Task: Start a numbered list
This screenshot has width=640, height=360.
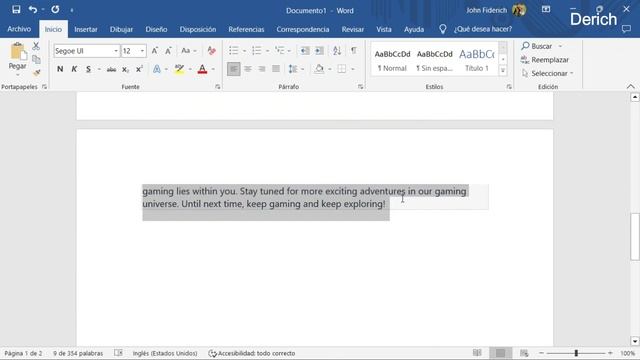Action: pyautogui.click(x=256, y=51)
